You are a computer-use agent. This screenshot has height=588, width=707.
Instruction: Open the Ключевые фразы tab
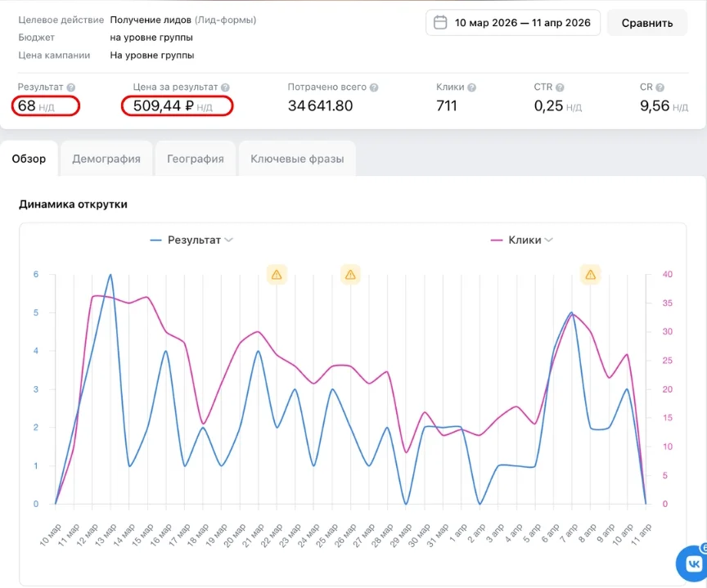tap(297, 159)
